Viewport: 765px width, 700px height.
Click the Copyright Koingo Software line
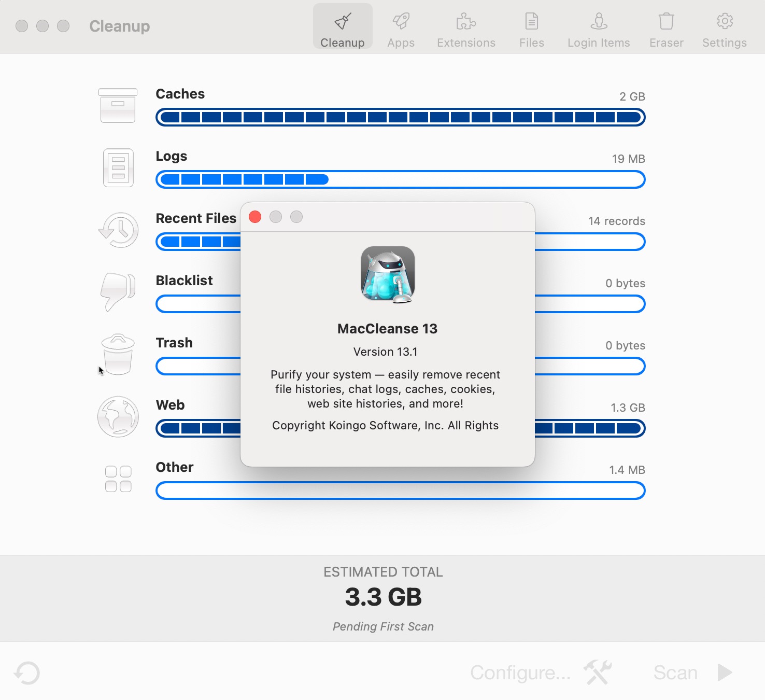386,425
